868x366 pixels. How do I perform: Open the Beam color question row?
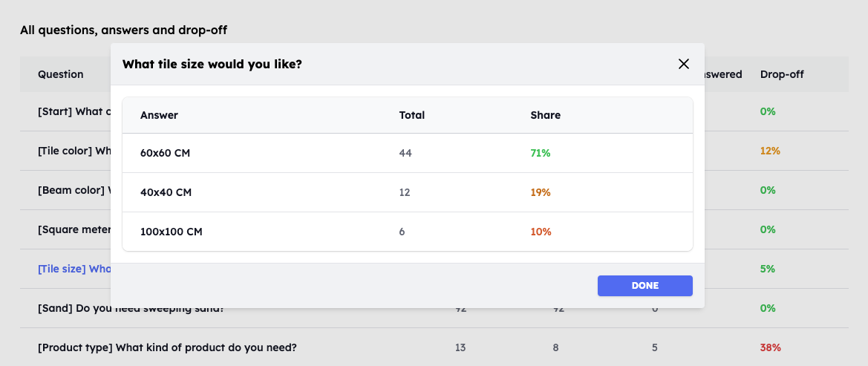pos(74,190)
